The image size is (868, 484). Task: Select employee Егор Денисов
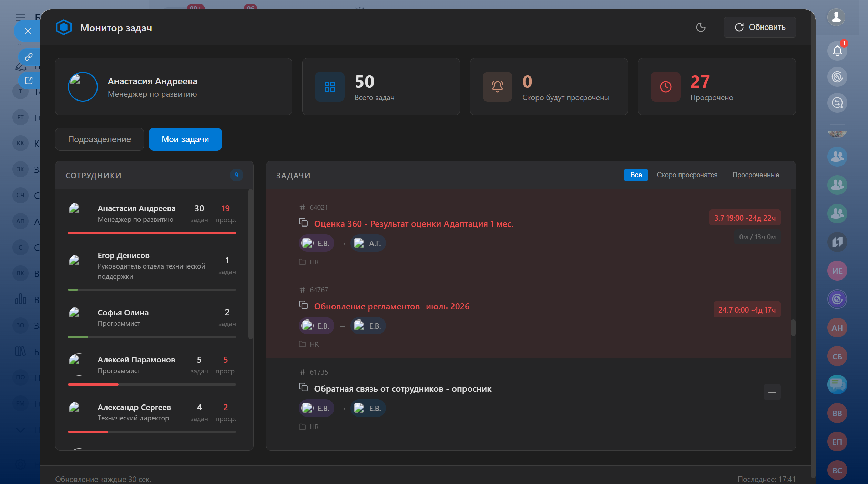tap(152, 266)
